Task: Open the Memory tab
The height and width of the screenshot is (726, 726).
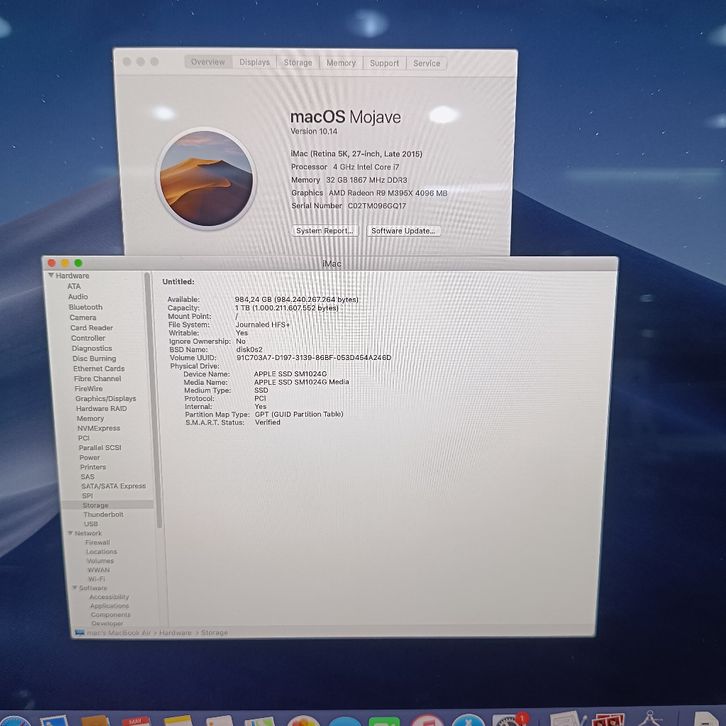Action: point(341,62)
